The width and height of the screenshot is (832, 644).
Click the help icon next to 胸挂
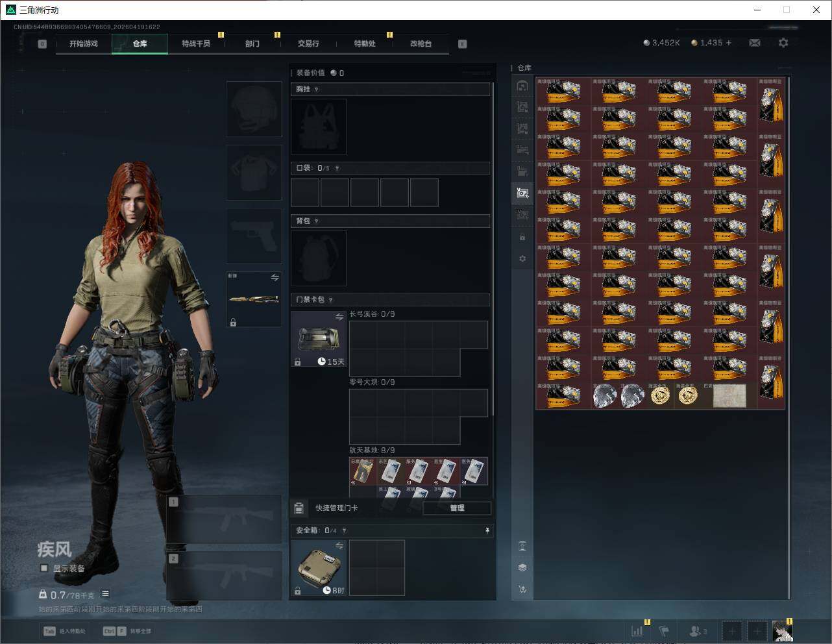pyautogui.click(x=316, y=90)
